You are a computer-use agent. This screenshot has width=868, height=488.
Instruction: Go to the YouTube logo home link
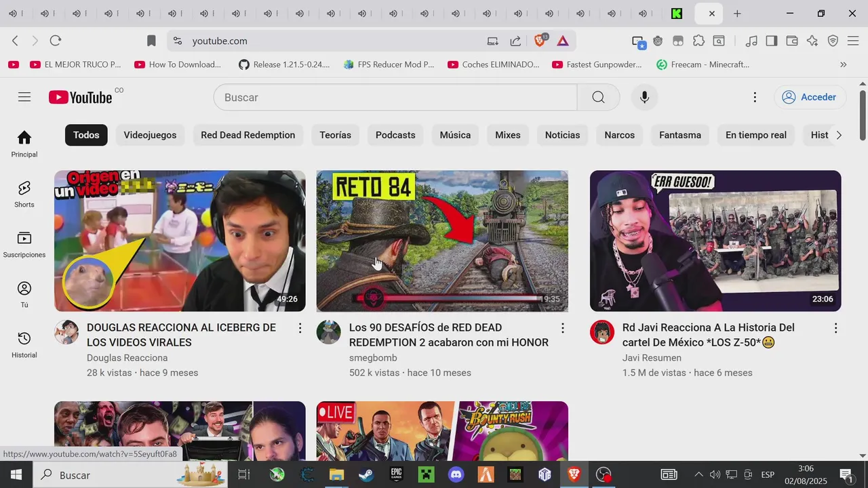(x=80, y=98)
